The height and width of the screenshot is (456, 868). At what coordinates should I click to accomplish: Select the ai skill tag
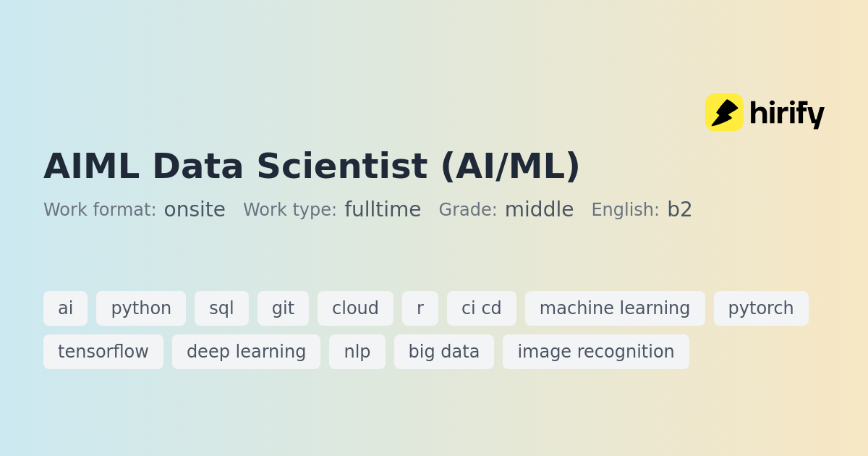[x=65, y=308]
